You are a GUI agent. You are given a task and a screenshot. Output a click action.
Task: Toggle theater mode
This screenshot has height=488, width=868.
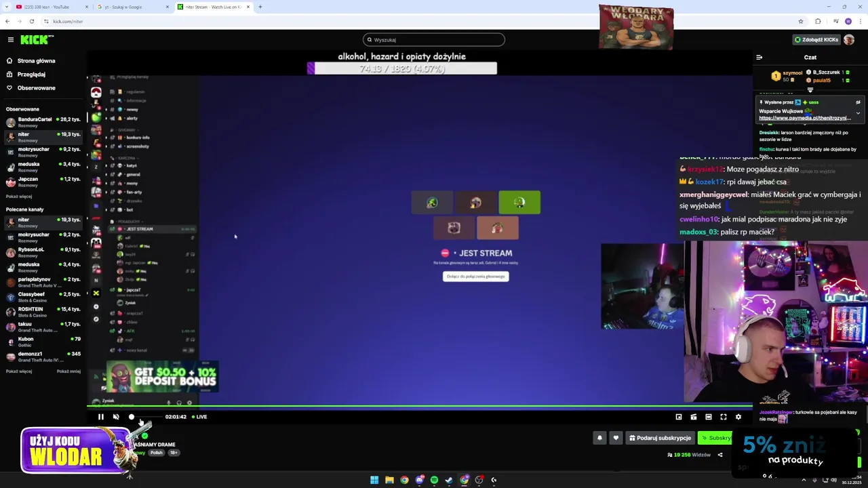coord(709,417)
